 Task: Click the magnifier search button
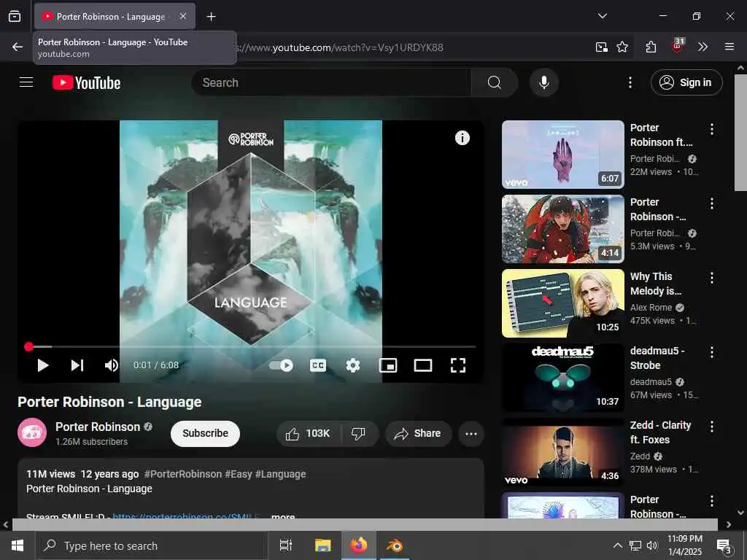click(495, 82)
